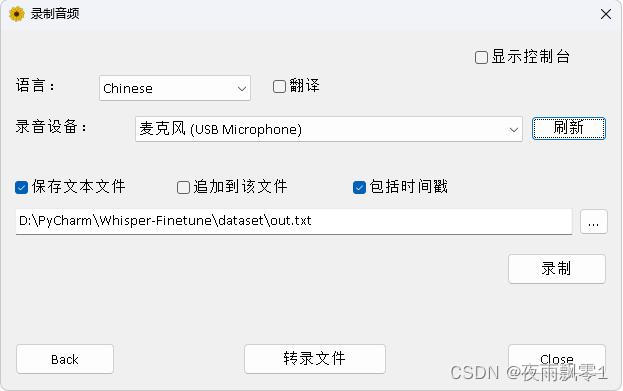Click into the out.txt file path field

tap(294, 221)
